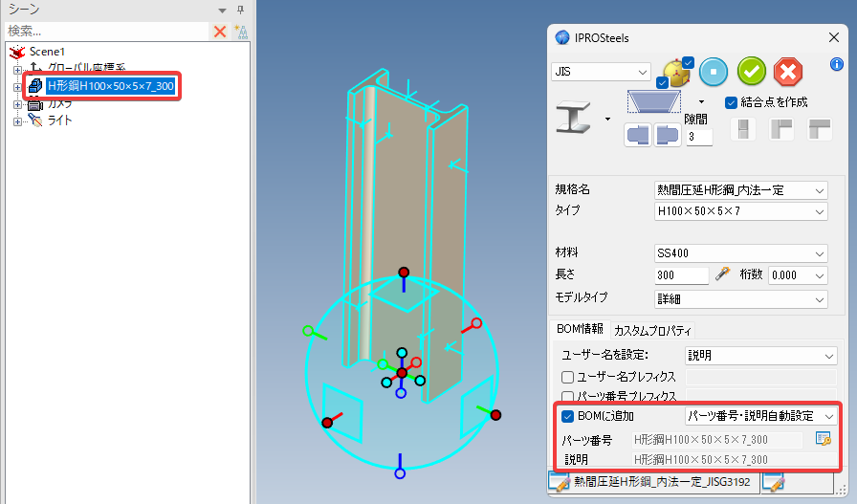Click the search filter icon in scene panel
This screenshot has height=504, width=857.
[240, 32]
